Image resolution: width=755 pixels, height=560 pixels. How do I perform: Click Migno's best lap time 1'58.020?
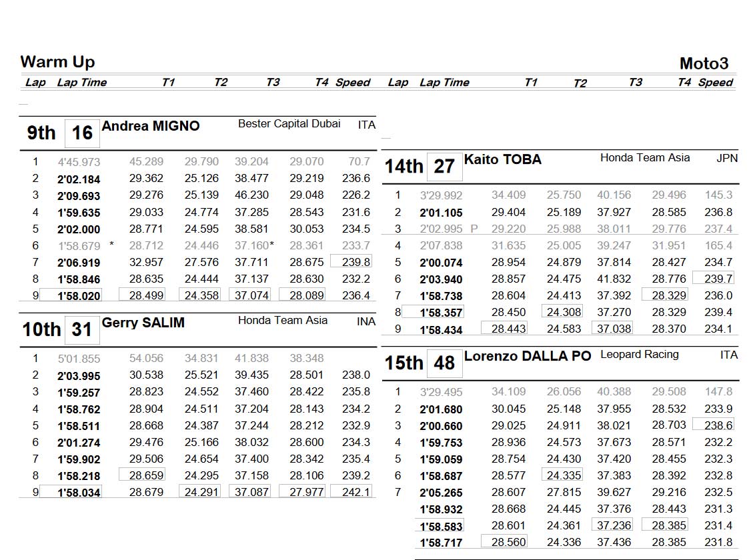pos(79,296)
